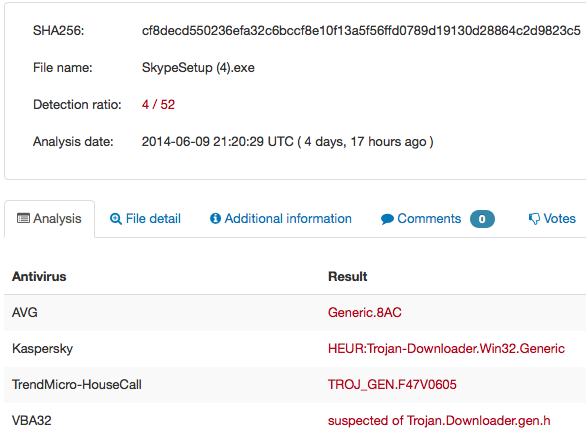Viewport: 586px width, 437px height.
Task: Click the VBA32 suspected Trojan result
Action: click(x=439, y=421)
